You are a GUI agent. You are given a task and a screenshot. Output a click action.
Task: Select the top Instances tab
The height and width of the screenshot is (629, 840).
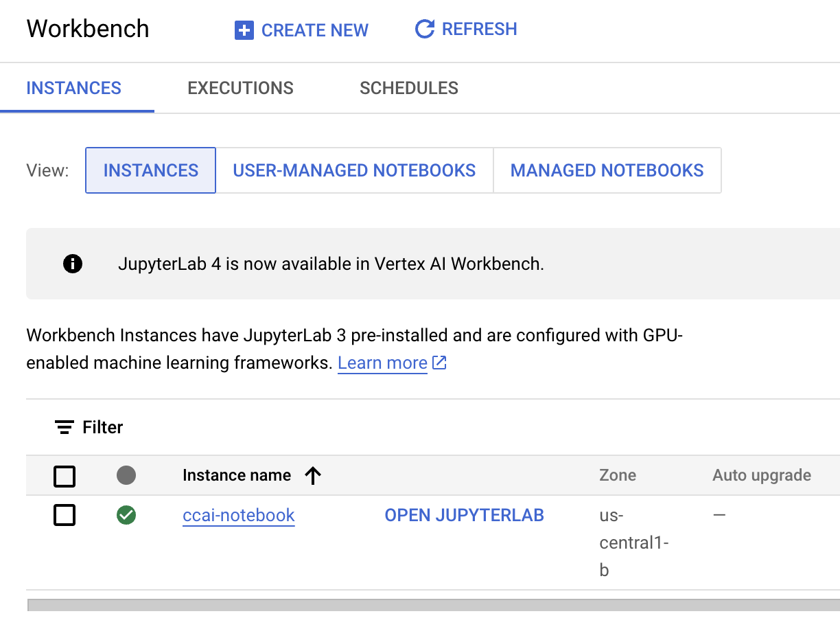pos(73,88)
